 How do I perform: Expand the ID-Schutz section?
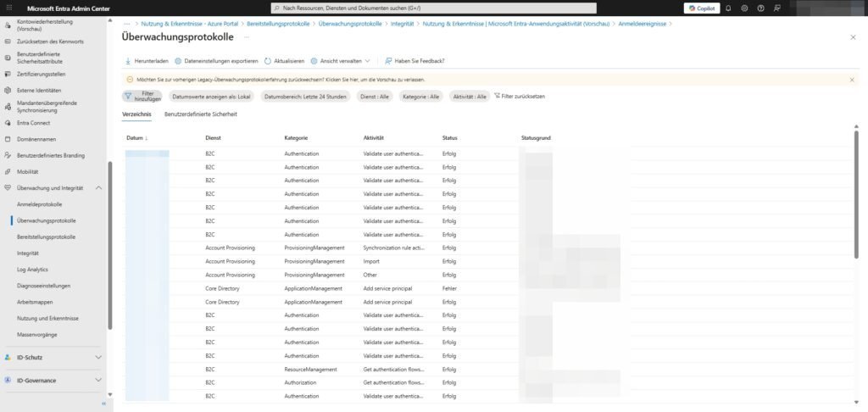98,358
